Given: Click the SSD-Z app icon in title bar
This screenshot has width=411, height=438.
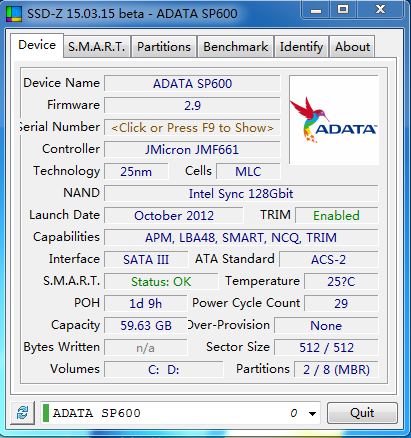Looking at the screenshot, I should click(x=14, y=14).
